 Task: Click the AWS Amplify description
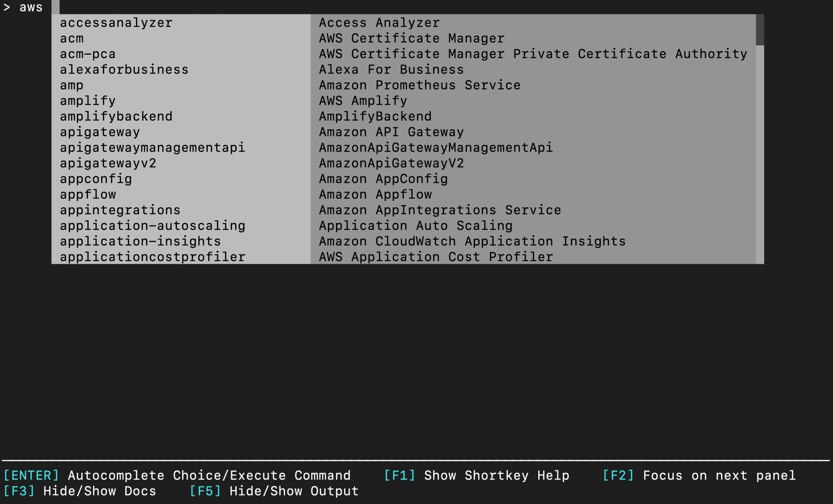click(x=363, y=101)
